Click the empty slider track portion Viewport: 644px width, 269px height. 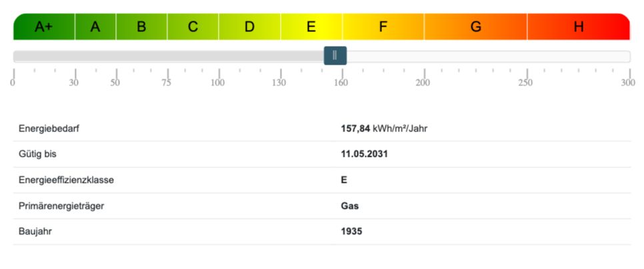click(x=489, y=56)
